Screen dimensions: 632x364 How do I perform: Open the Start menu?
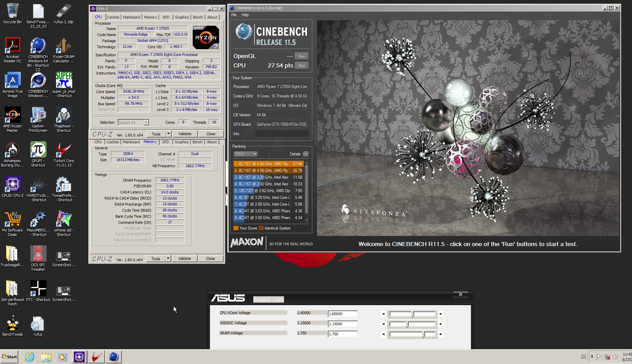pyautogui.click(x=9, y=357)
